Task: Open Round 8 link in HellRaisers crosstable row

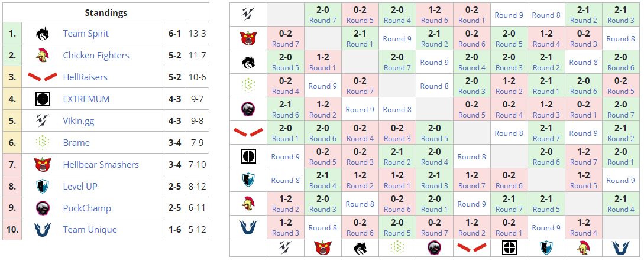Action: (509, 133)
